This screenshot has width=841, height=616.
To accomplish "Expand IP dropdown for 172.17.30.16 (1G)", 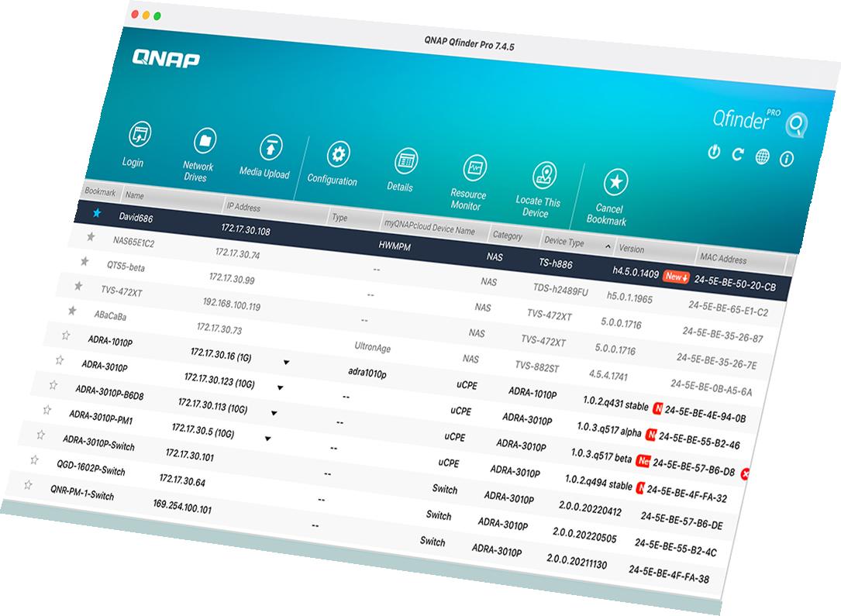I will (287, 363).
